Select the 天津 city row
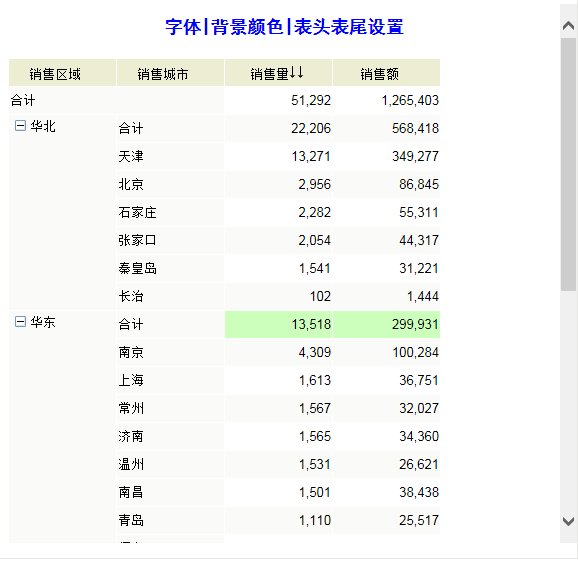Viewport: 578px width, 564px height. click(x=278, y=157)
